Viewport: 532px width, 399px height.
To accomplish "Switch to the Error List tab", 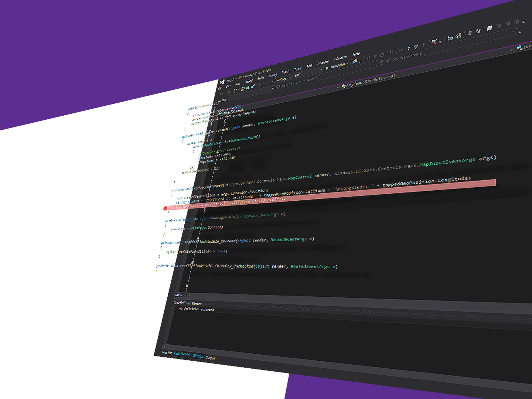I will coord(167,353).
